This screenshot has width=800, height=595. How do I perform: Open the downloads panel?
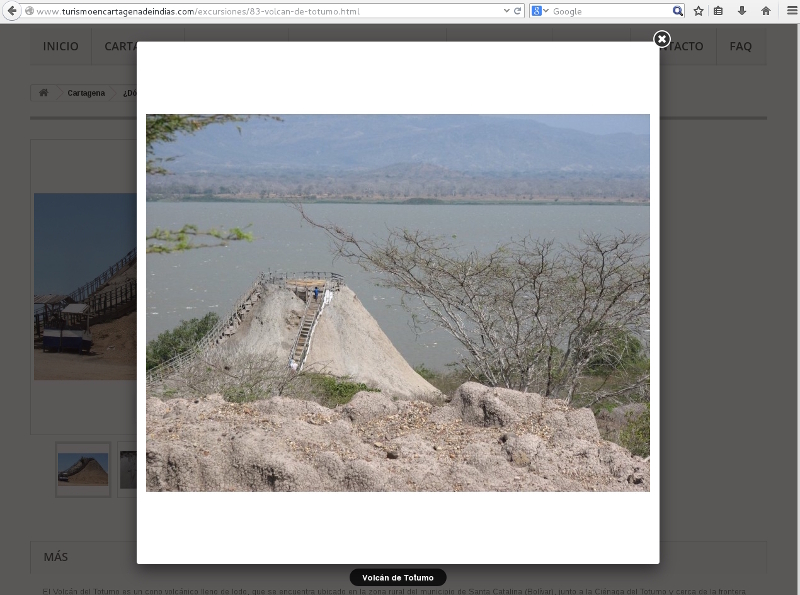click(x=742, y=11)
